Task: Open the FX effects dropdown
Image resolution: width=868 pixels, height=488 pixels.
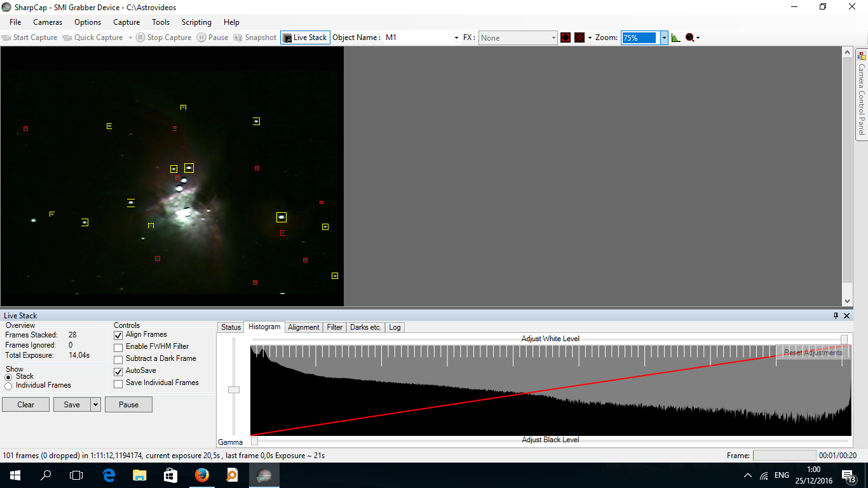Action: point(518,38)
